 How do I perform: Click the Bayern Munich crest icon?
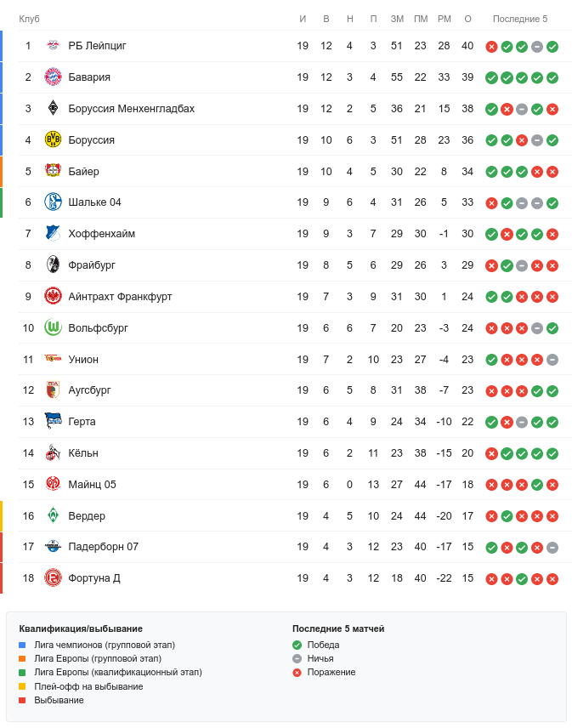(x=54, y=77)
